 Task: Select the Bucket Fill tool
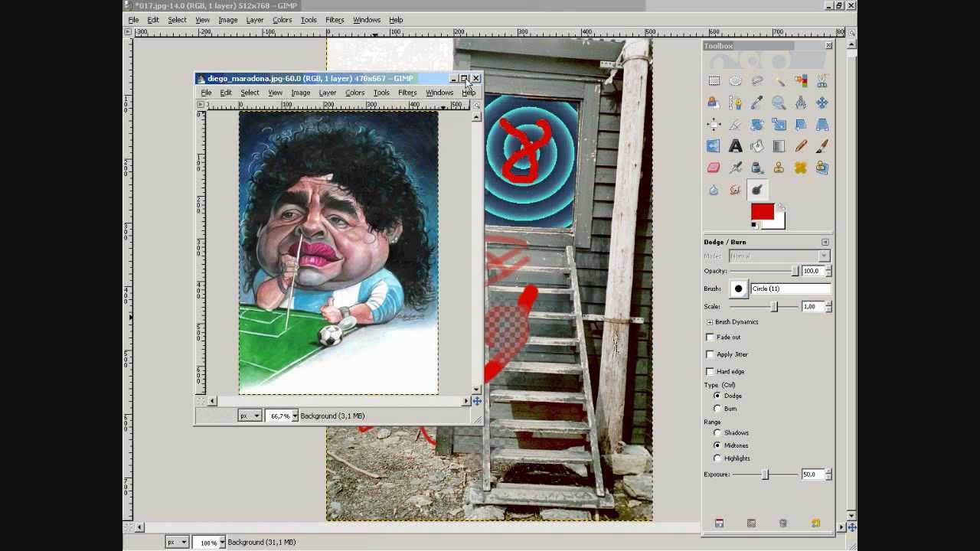coord(757,145)
